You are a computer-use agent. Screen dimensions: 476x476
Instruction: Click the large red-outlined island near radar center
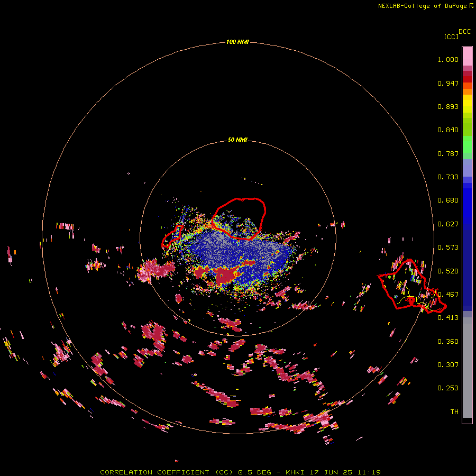pos(239,218)
